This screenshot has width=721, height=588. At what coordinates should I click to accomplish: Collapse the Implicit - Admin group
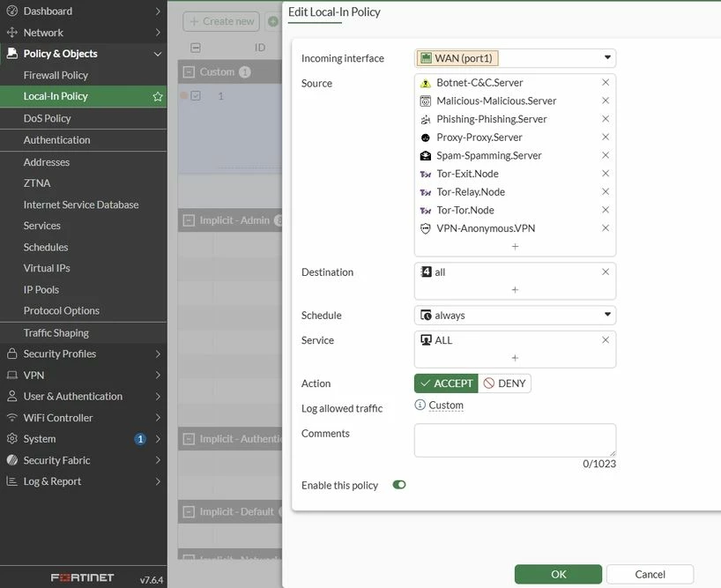tap(189, 220)
